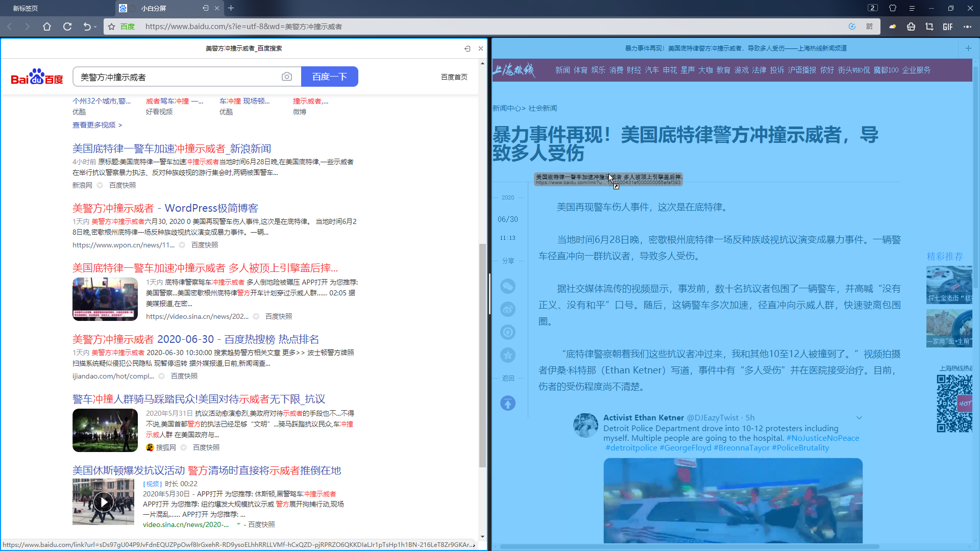Viewport: 980px width, 551px height.
Task: Click the left pane scroll-up arrow
Action: (x=482, y=63)
